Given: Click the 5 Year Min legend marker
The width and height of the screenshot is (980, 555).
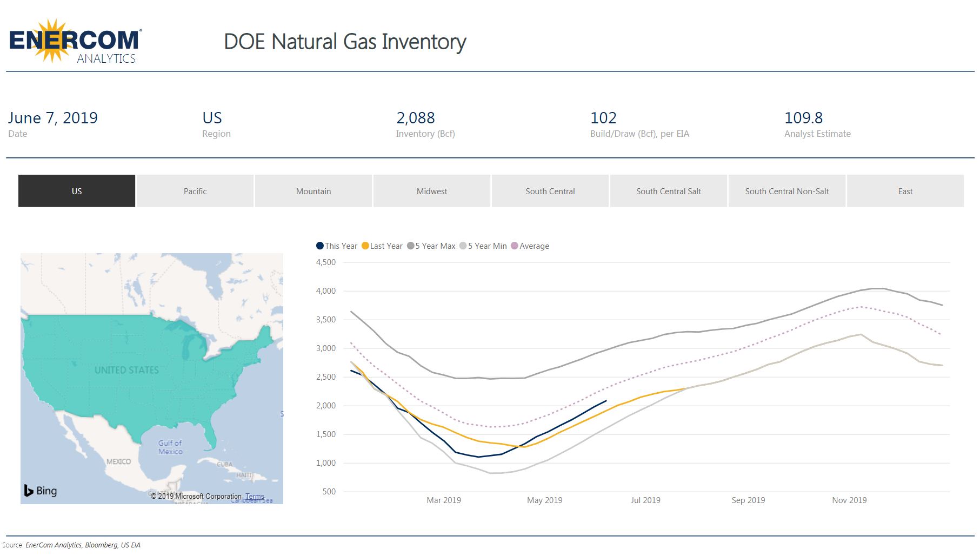Looking at the screenshot, I should [x=463, y=246].
